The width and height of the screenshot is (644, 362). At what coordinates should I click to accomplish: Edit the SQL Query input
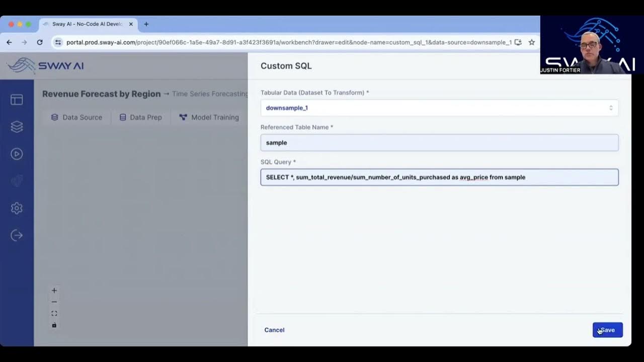439,177
